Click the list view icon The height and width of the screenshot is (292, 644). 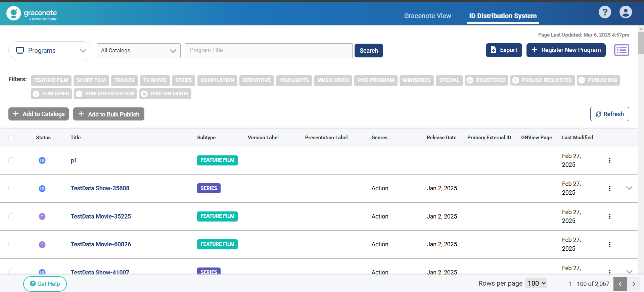point(622,50)
